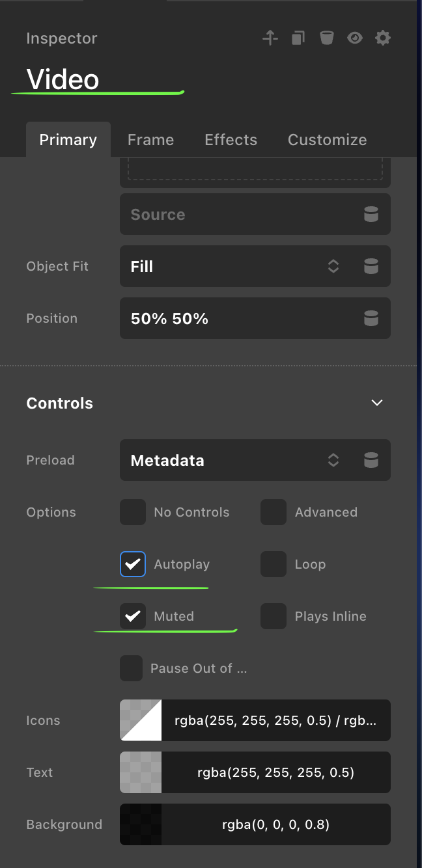The width and height of the screenshot is (422, 868).
Task: Enable the Loop checkbox
Action: [x=274, y=564]
